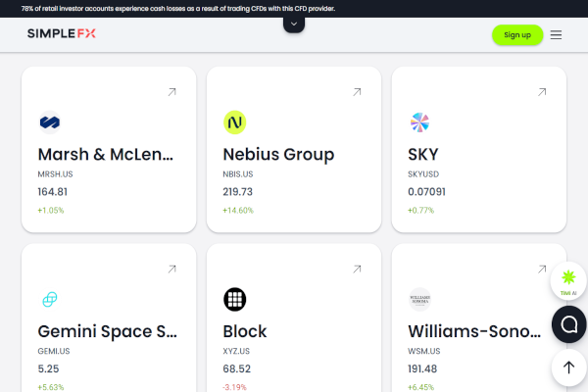This screenshot has height=392, width=588.
Task: Click the price 5.25
Action: [48, 368]
